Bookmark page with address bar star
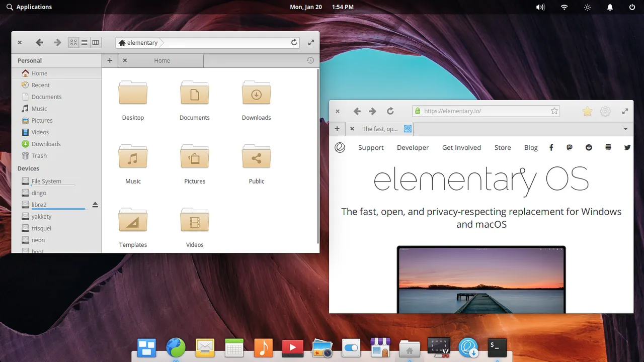Screen dimensions: 644x362 pos(554,111)
